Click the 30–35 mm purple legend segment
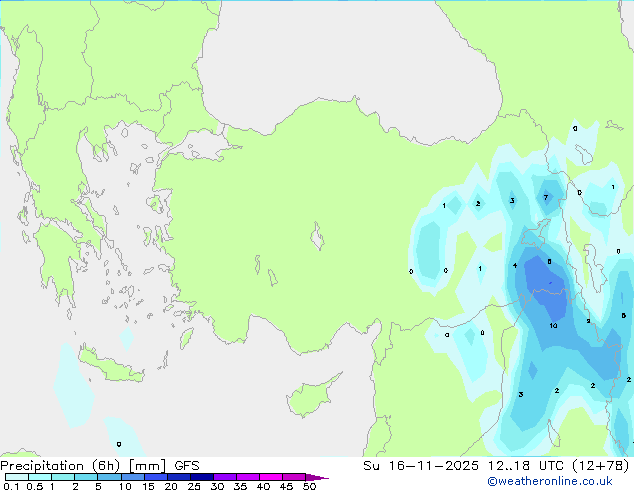The image size is (634, 490). [x=225, y=477]
